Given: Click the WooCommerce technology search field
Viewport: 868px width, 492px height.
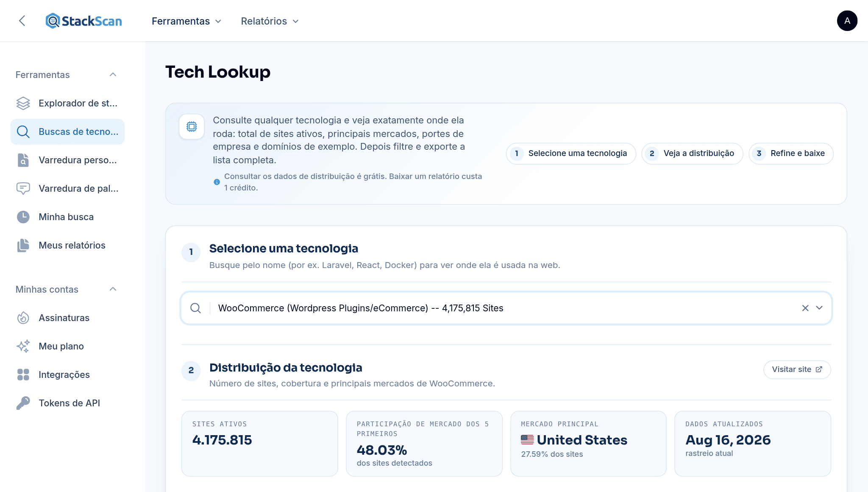Looking at the screenshot, I should 506,308.
